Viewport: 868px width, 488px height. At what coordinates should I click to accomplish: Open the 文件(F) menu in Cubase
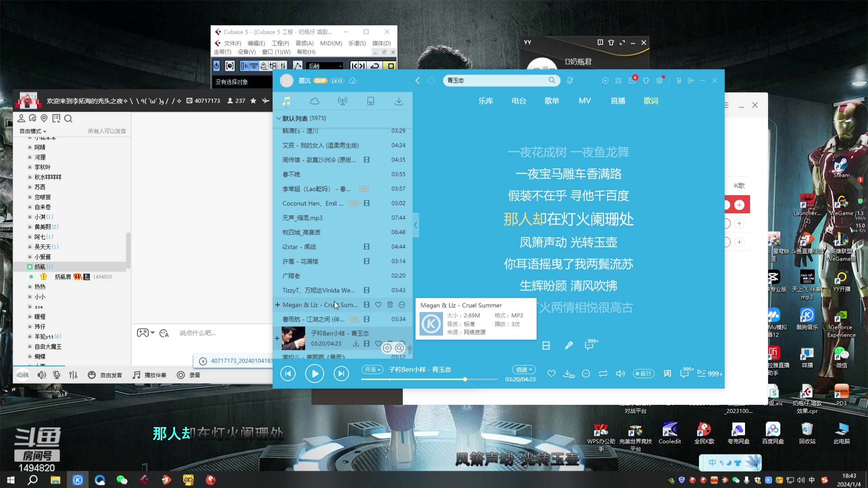click(232, 43)
